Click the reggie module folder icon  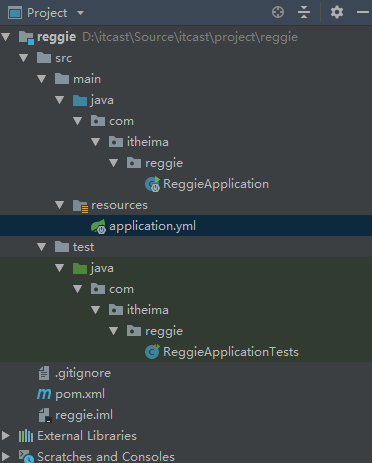[x=26, y=37]
